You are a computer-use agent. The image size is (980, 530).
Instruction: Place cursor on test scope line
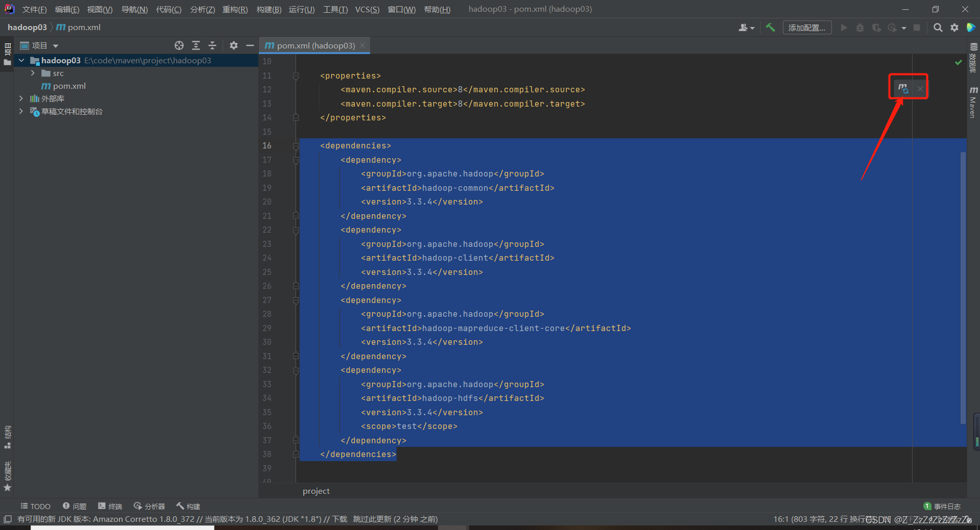pyautogui.click(x=409, y=426)
